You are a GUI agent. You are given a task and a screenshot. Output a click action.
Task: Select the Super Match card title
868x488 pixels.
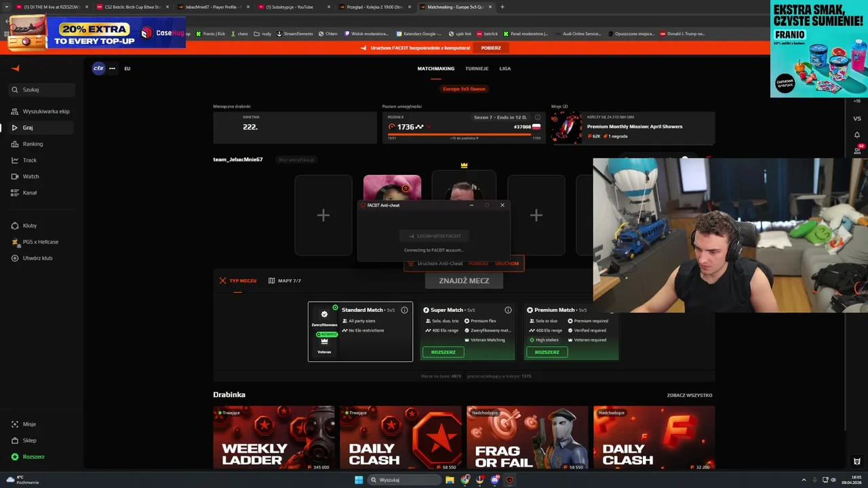pos(452,310)
